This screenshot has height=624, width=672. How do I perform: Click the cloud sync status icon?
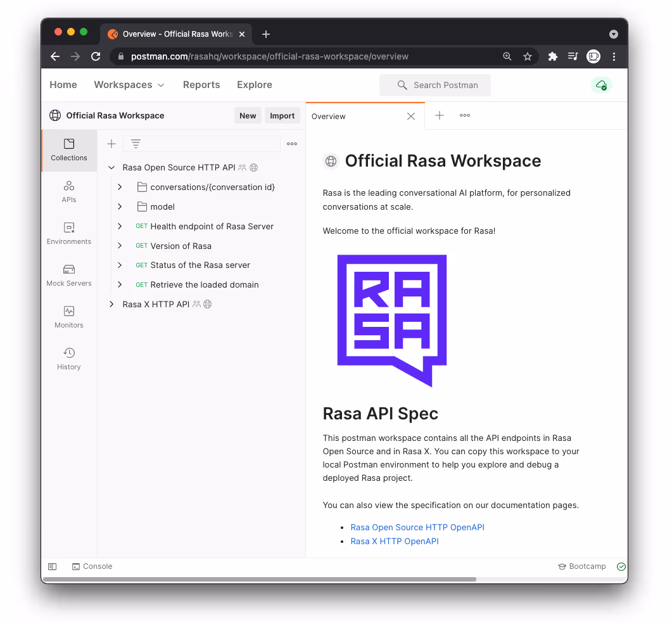pyautogui.click(x=601, y=85)
